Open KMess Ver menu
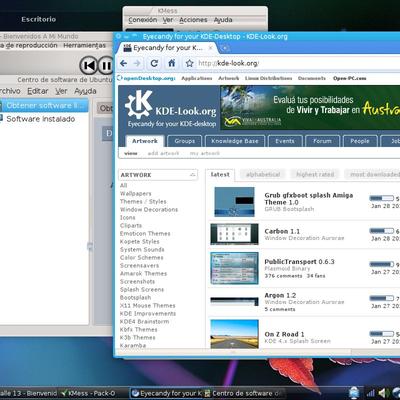400x400 pixels. pyautogui.click(x=168, y=20)
